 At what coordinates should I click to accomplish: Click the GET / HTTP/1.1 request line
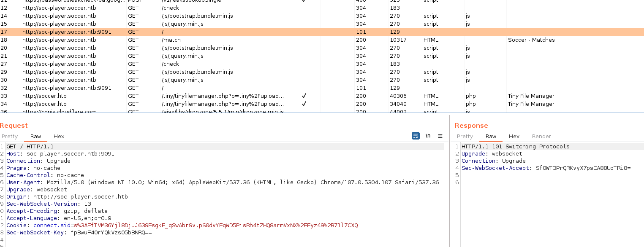tap(30, 147)
